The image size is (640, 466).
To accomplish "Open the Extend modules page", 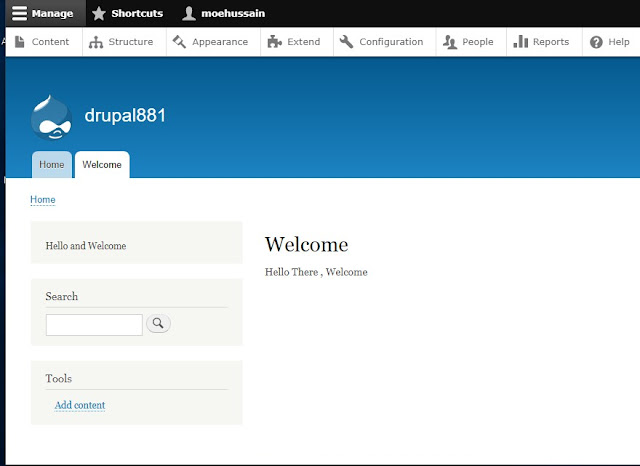I will tap(297, 42).
